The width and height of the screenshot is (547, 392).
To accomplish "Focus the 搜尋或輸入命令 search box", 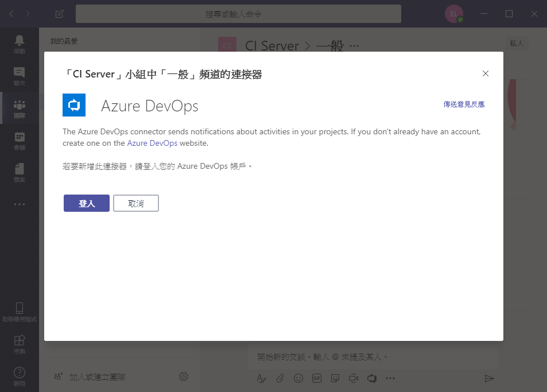I will (x=238, y=14).
